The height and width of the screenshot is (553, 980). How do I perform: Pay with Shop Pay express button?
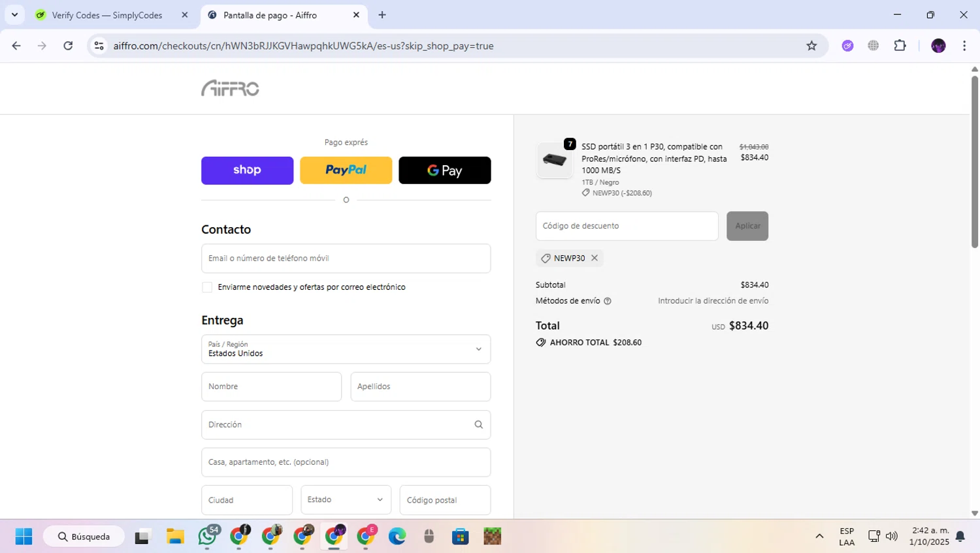[247, 170]
